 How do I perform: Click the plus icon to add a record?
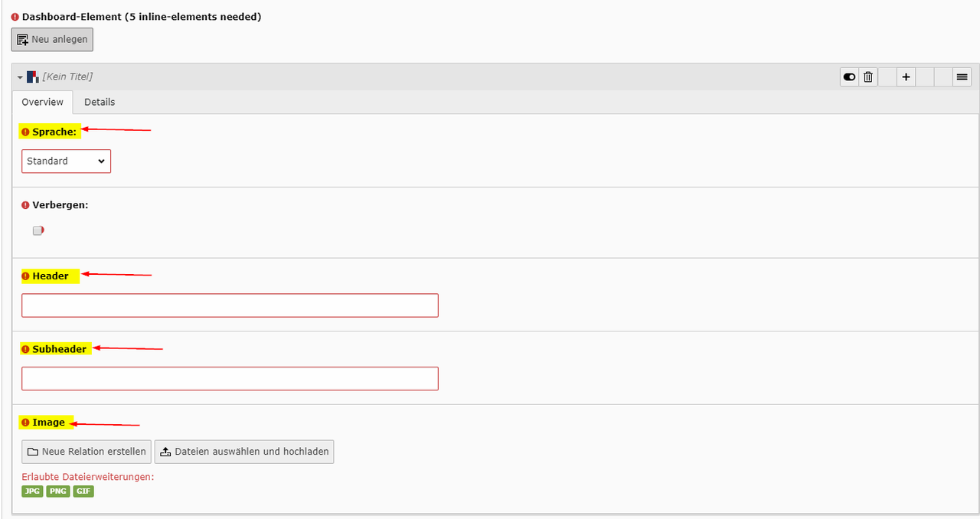click(906, 77)
